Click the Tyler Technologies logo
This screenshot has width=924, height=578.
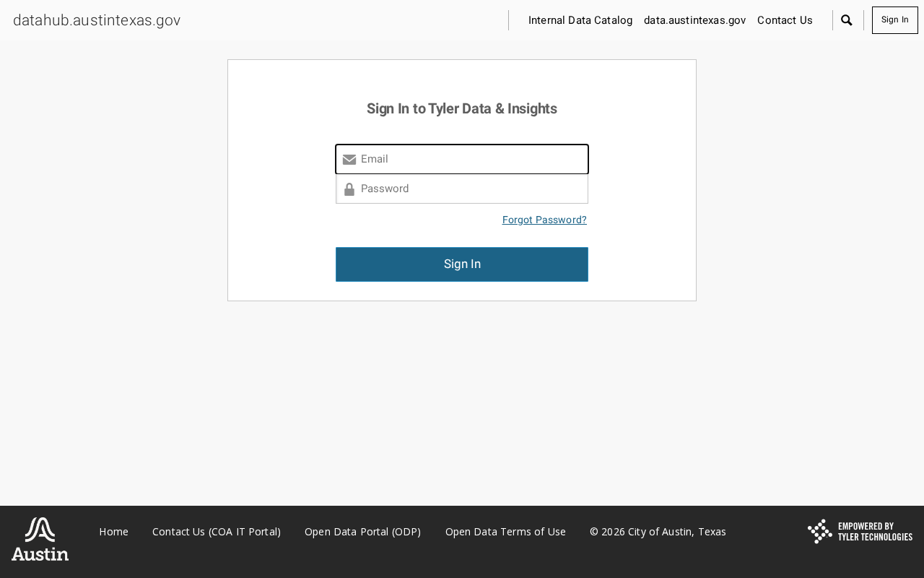tap(860, 532)
